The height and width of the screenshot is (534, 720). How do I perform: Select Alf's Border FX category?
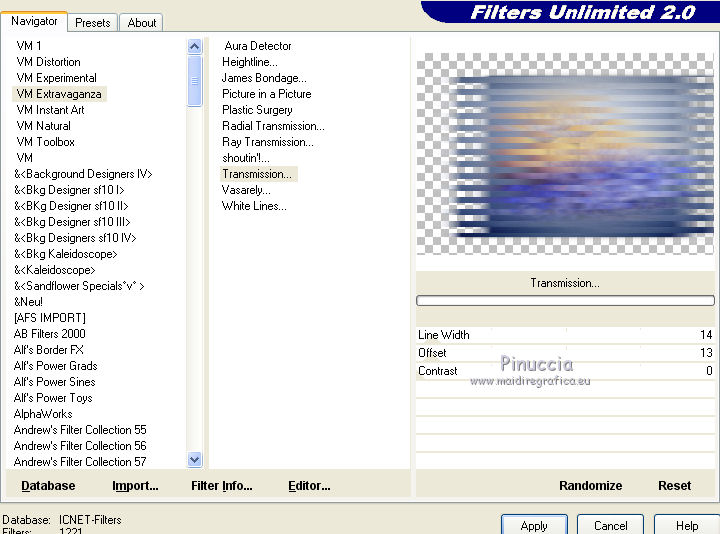(49, 350)
